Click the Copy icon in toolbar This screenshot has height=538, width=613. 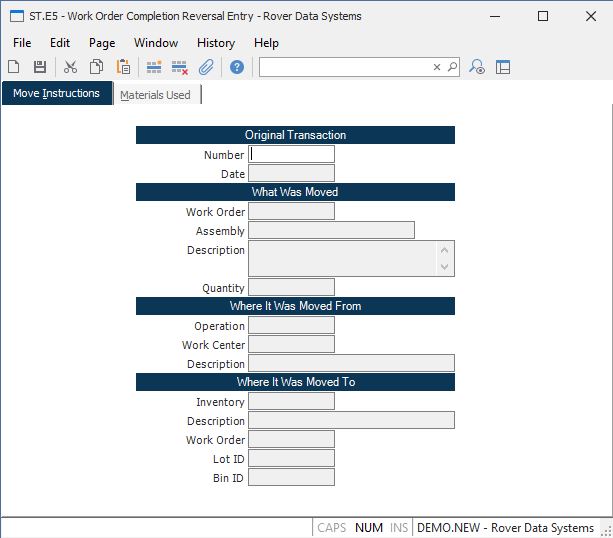coord(97,67)
